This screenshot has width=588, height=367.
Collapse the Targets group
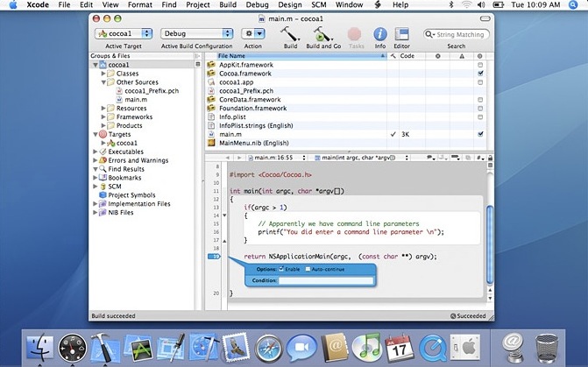96,134
